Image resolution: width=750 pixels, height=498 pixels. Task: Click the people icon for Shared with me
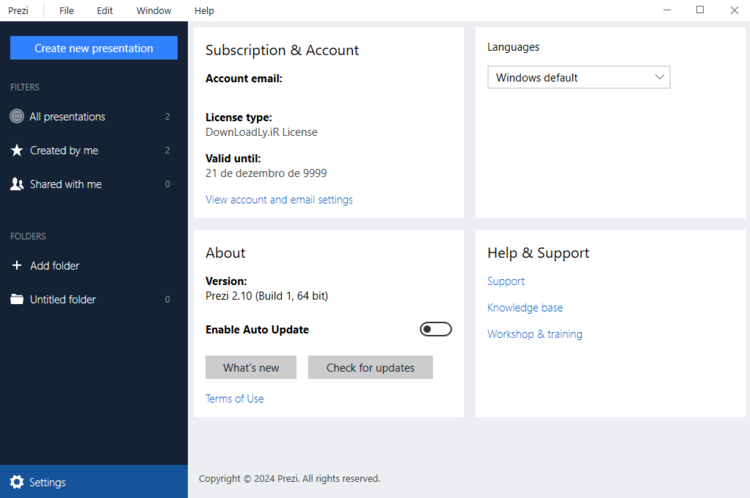pyautogui.click(x=17, y=185)
